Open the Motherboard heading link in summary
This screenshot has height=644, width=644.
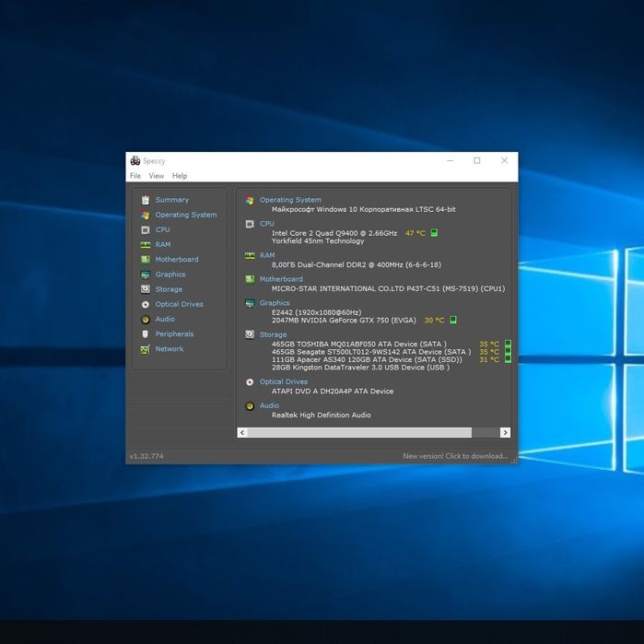click(281, 279)
